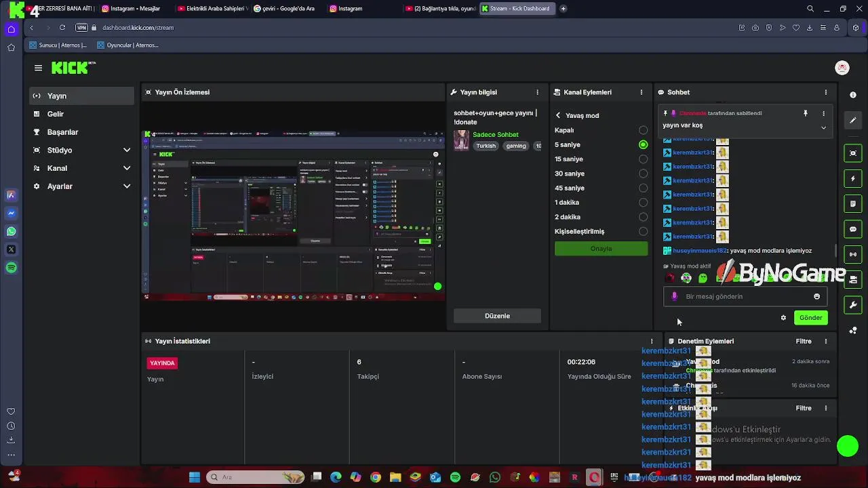Open Etkinlik Akışı options menu

point(825,408)
